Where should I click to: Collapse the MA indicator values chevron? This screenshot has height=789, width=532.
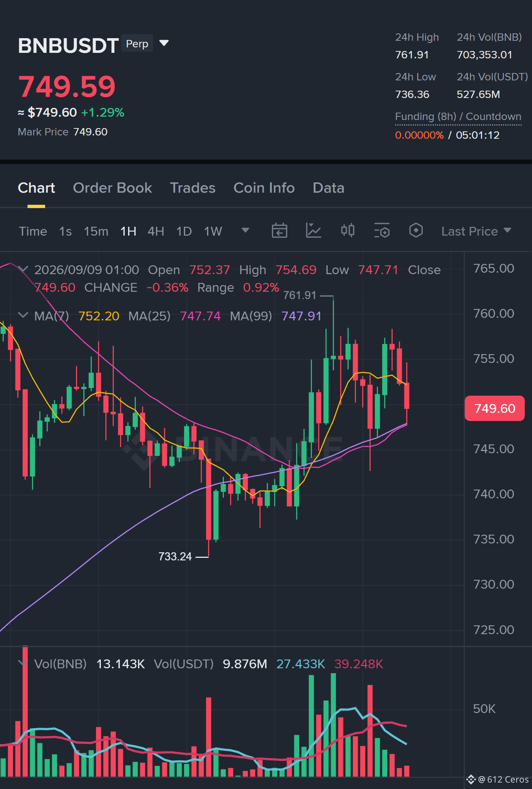23,315
